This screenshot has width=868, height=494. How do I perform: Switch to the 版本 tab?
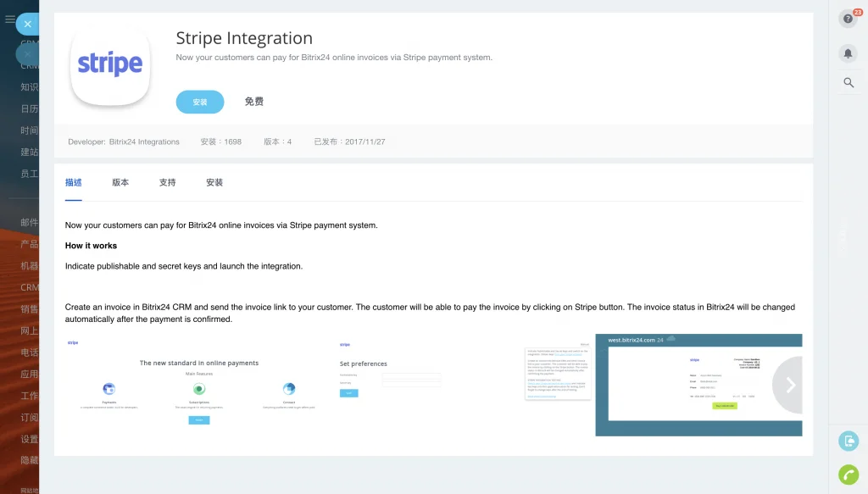[x=120, y=182]
